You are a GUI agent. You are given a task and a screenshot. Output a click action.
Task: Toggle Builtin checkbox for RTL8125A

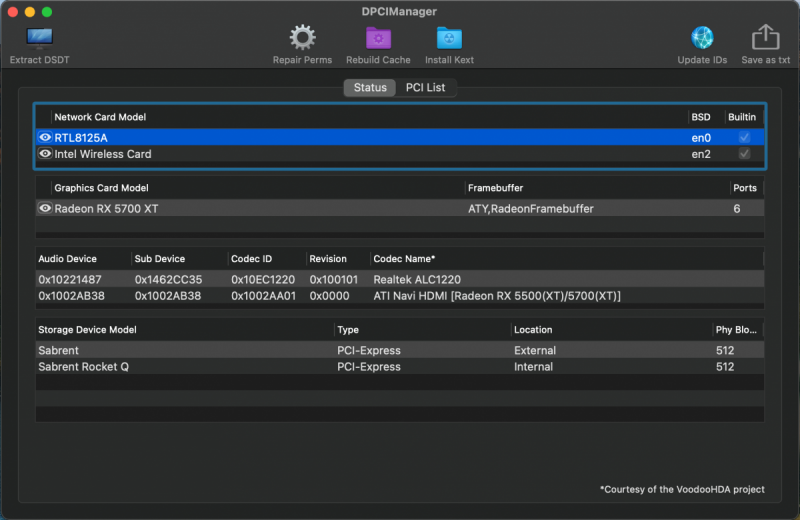tap(744, 137)
